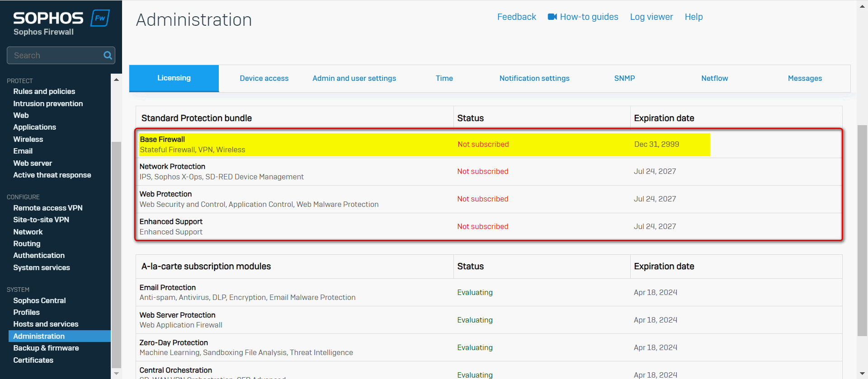Viewport: 868px width, 379px height.
Task: Open Certificates in sidebar
Action: pyautogui.click(x=33, y=360)
